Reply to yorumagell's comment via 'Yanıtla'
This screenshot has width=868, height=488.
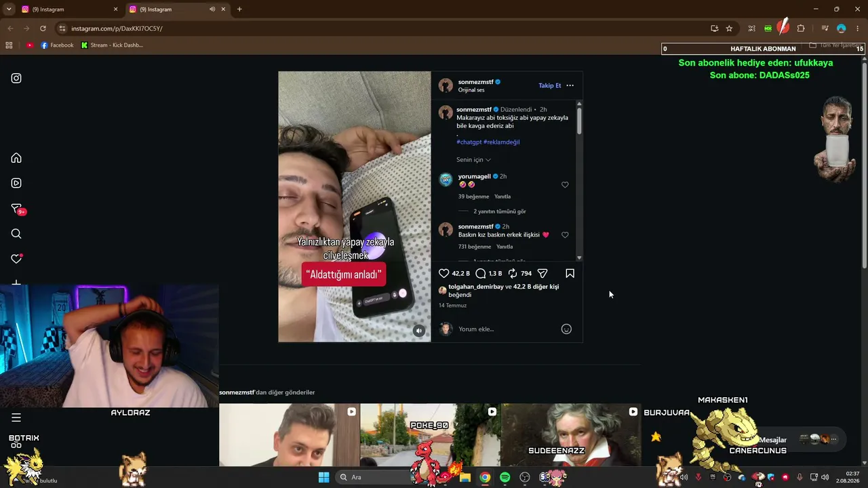502,197
